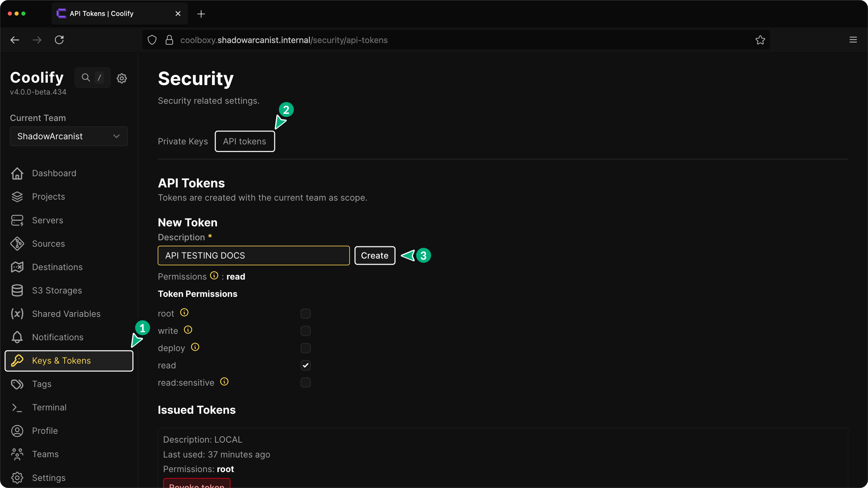This screenshot has width=868, height=488.
Task: Uncheck the read permission checkbox
Action: point(305,365)
